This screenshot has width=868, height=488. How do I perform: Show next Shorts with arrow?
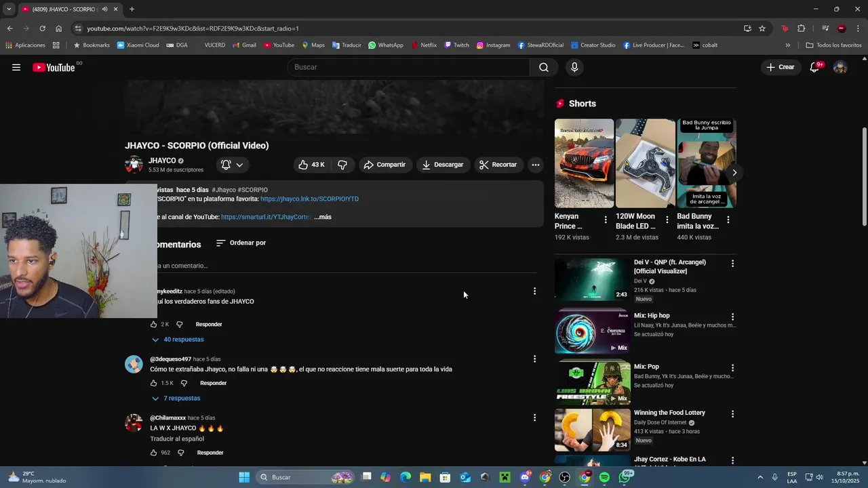(734, 172)
